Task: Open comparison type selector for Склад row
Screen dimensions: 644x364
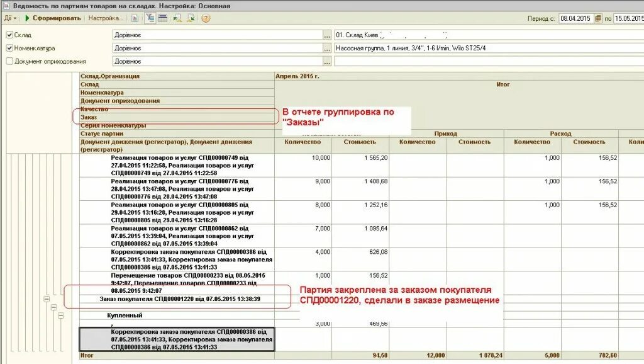Action: (327, 35)
